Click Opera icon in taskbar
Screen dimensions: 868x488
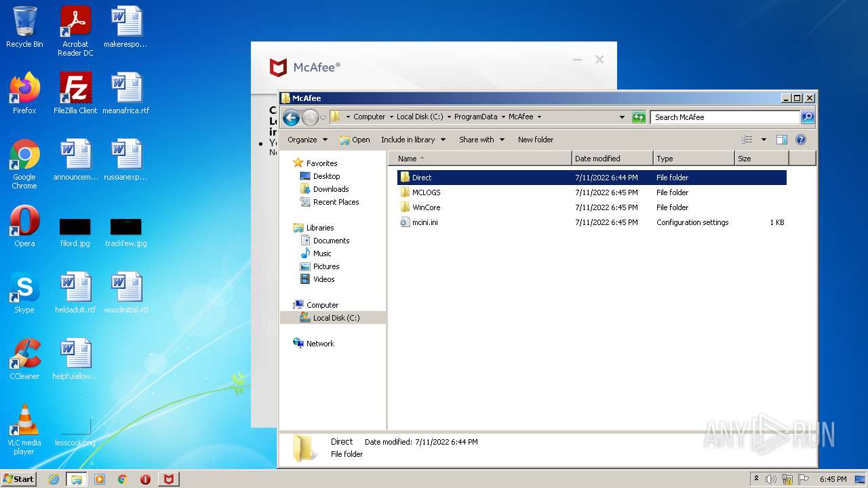(x=145, y=479)
